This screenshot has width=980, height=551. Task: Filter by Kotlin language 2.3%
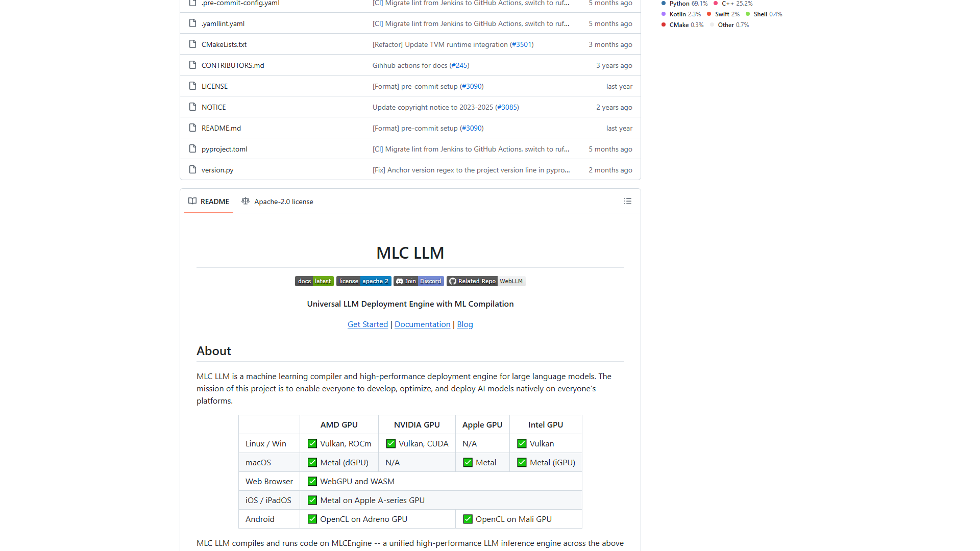pyautogui.click(x=681, y=14)
